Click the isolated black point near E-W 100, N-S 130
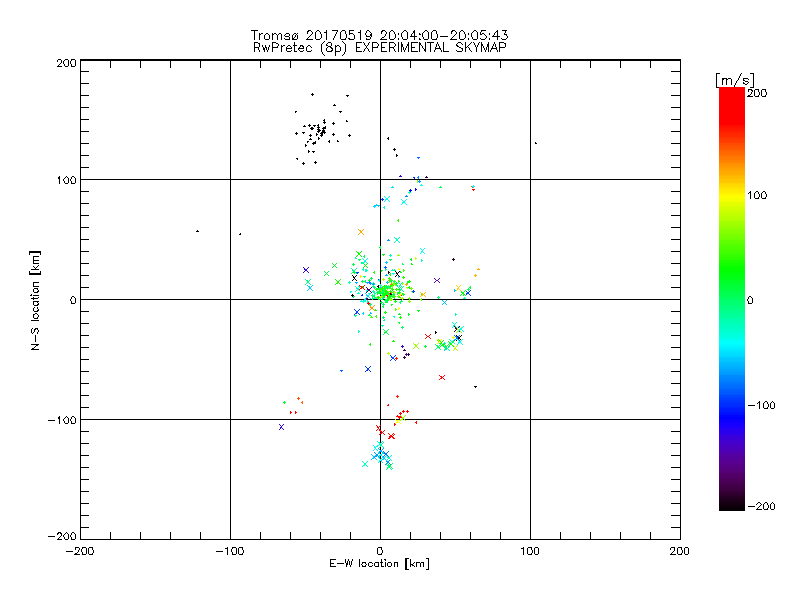This screenshot has width=800, height=600. (x=536, y=143)
